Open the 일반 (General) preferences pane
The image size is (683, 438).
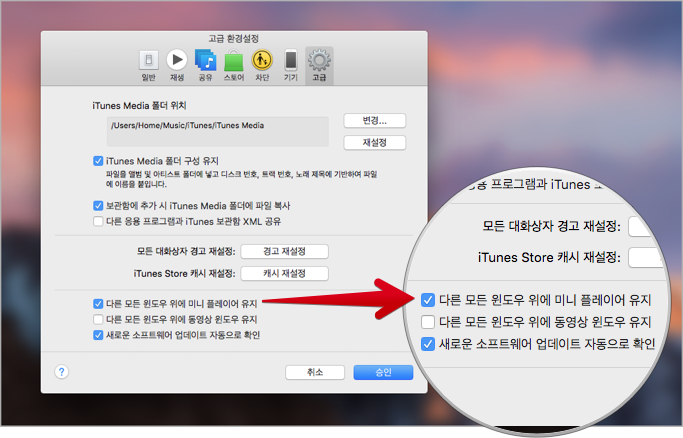pos(149,65)
